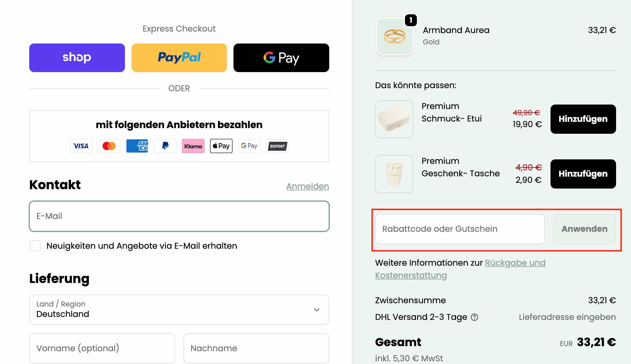Click the PayPal icon in payment providers
This screenshot has width=631, height=364.
pyautogui.click(x=165, y=146)
